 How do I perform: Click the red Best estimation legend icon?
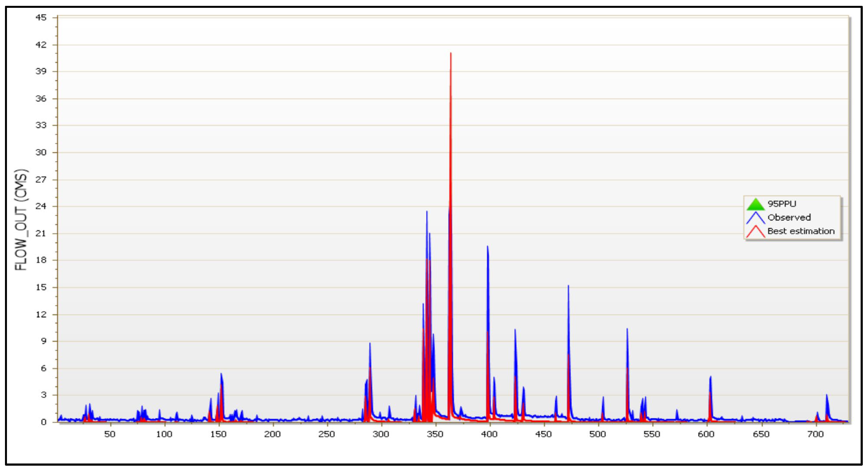pos(755,232)
